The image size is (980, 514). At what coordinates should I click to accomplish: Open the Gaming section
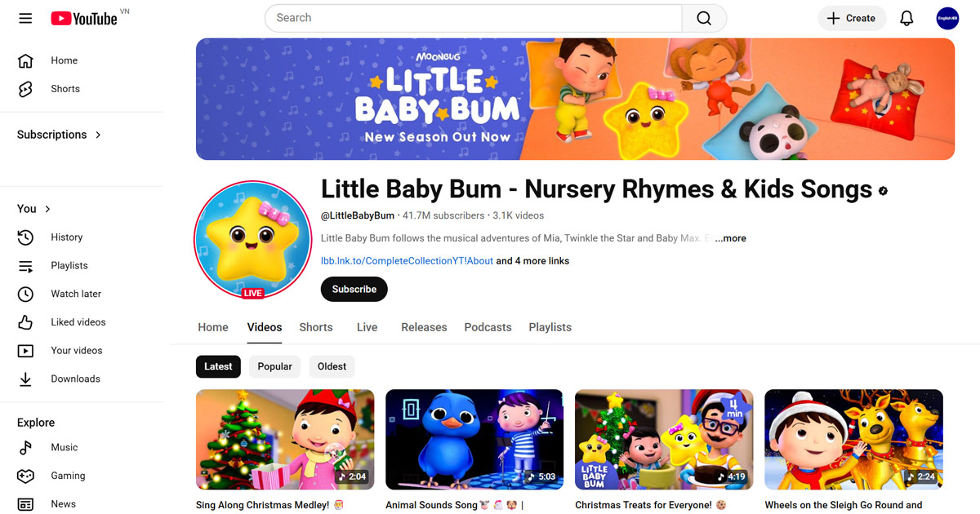point(24,476)
